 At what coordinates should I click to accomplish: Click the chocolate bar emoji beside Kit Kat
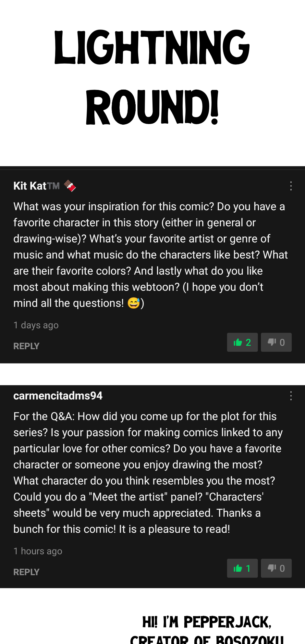click(x=70, y=186)
